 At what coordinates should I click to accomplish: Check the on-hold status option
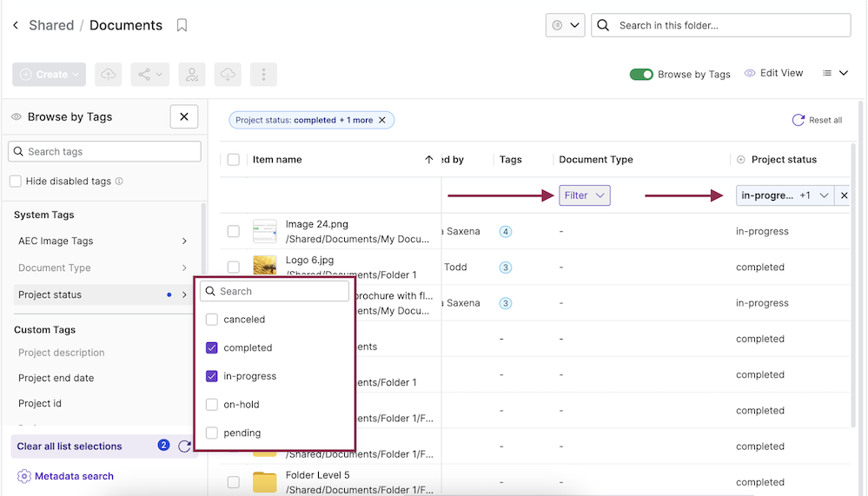pyautogui.click(x=211, y=405)
